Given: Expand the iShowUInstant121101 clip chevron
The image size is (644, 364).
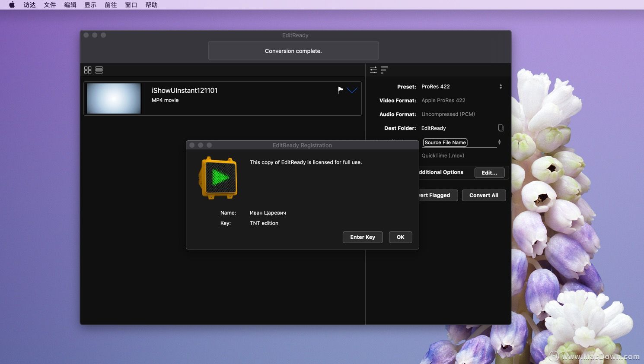Looking at the screenshot, I should (352, 90).
